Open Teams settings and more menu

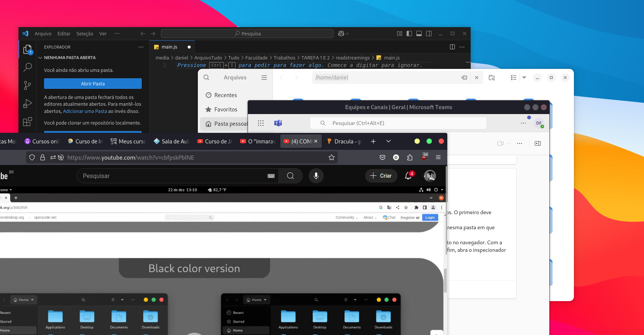pos(523,123)
